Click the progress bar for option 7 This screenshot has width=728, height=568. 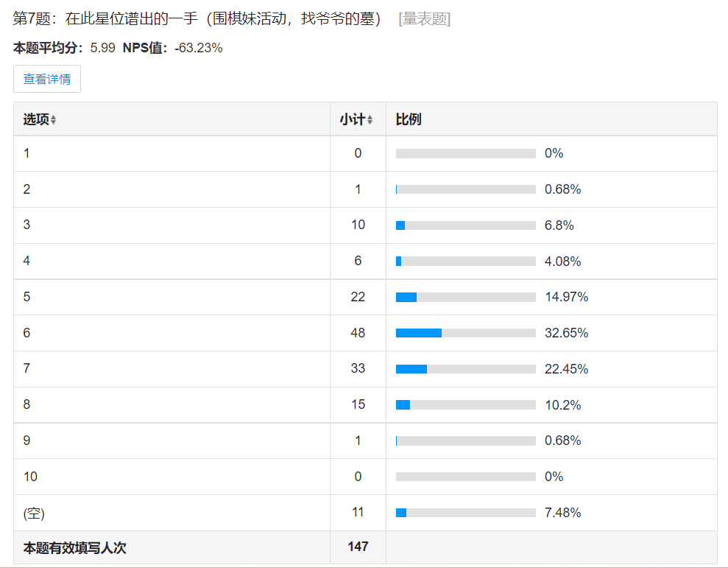point(465,369)
